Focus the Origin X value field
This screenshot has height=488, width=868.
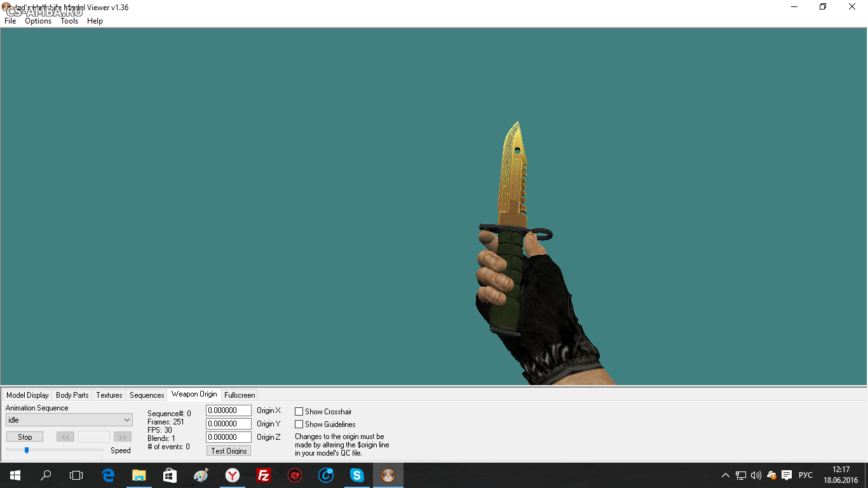click(229, 410)
